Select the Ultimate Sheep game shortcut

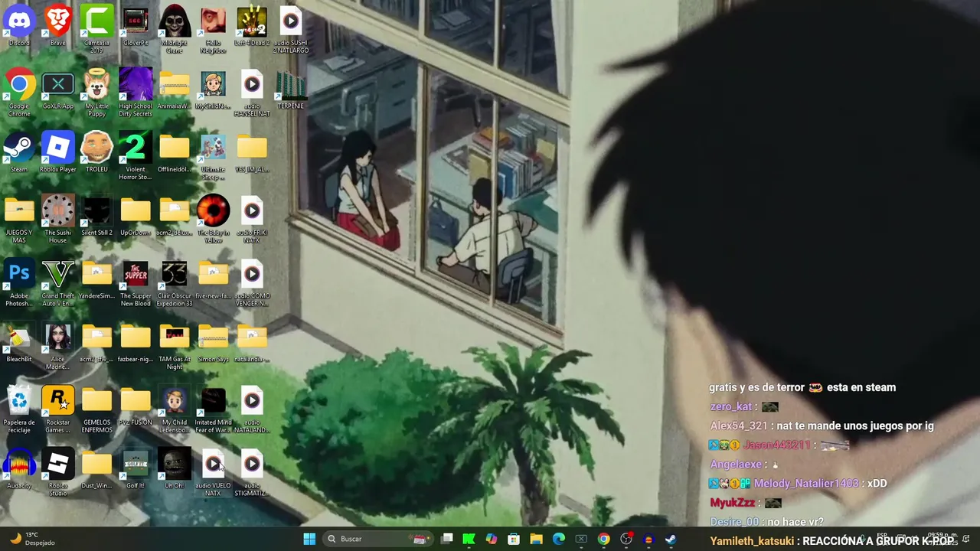click(213, 156)
